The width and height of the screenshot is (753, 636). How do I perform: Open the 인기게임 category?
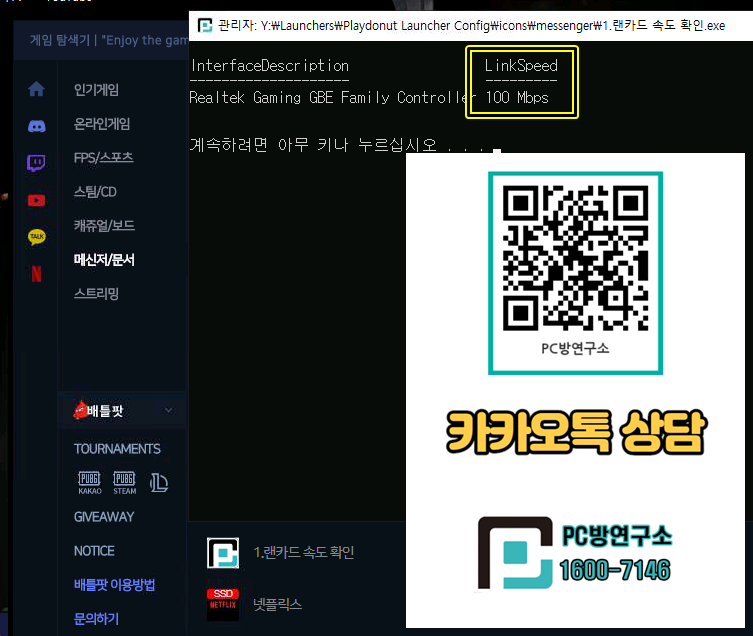click(96, 90)
